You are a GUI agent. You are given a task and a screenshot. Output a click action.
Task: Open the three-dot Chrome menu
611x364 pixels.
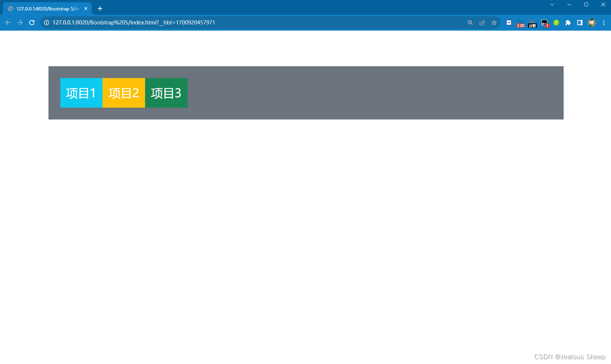tap(604, 23)
